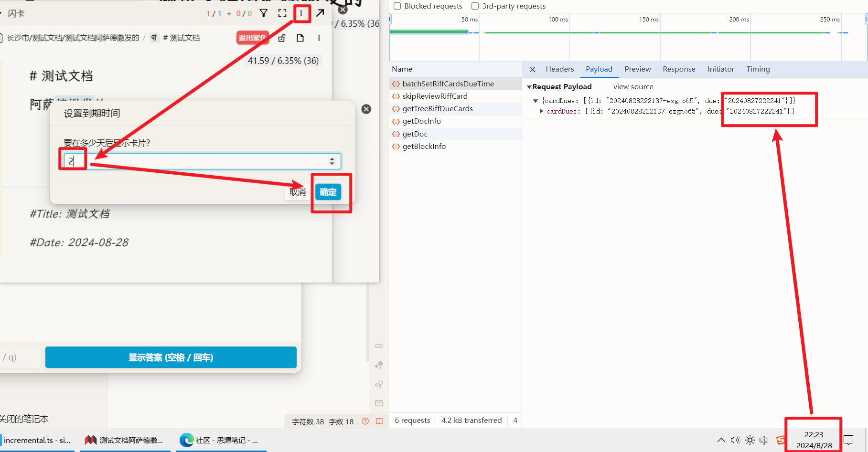Screen dimensions: 868x452
Task: Enable the 3rd-party requests checkbox
Action: [475, 6]
